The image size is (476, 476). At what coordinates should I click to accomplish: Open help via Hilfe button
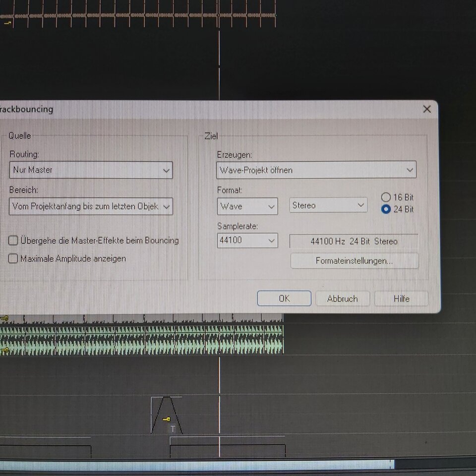[x=401, y=298]
